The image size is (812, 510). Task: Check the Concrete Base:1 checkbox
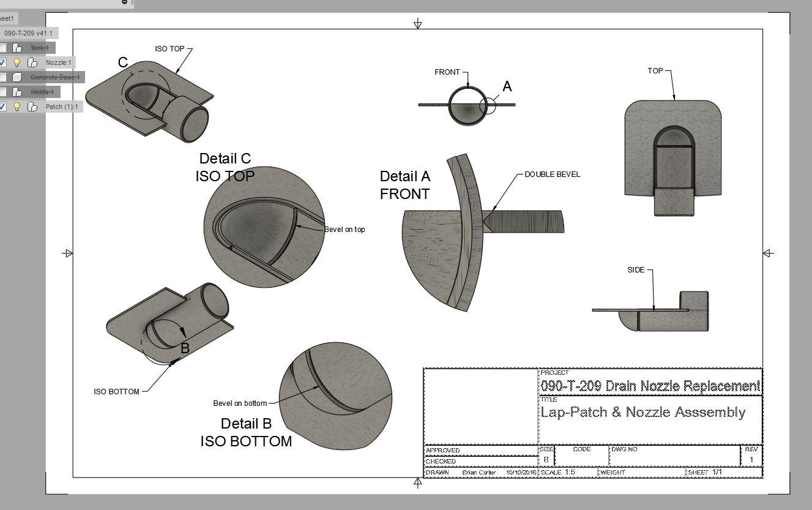coord(3,77)
